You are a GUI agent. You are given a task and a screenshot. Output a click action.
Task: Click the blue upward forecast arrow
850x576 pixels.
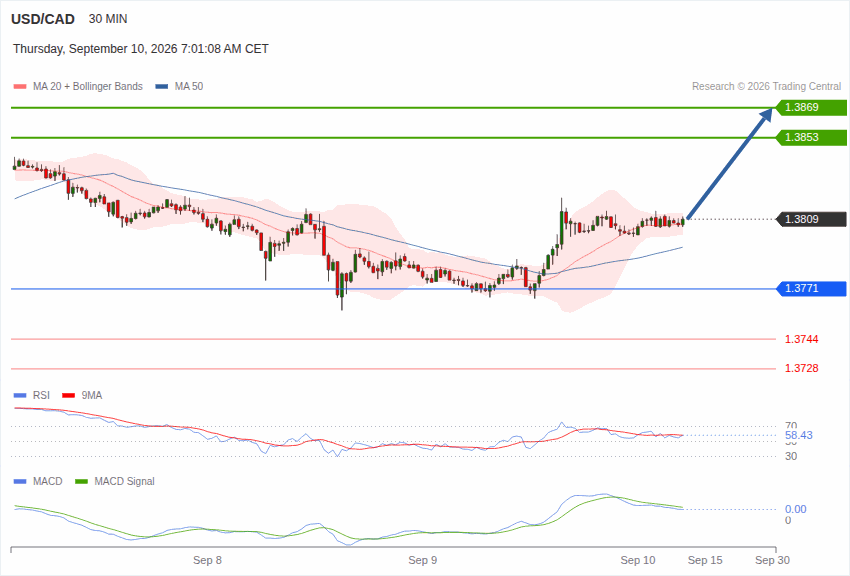tap(730, 163)
